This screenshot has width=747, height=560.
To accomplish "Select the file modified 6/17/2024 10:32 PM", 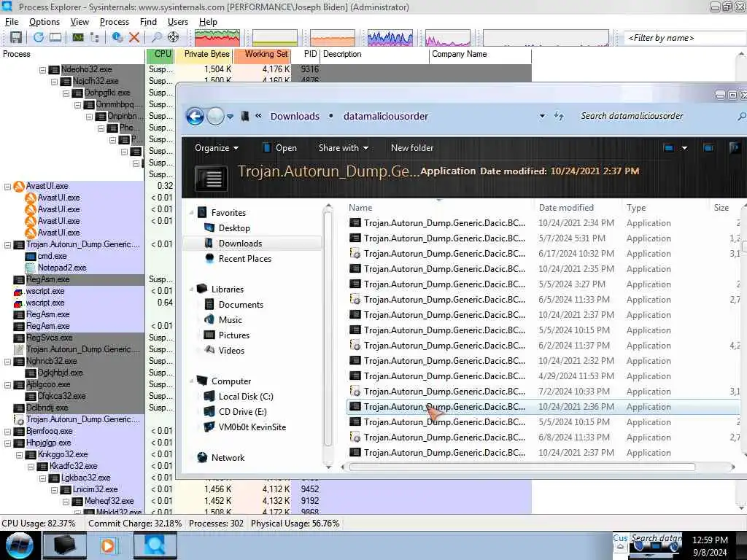I will [543, 254].
